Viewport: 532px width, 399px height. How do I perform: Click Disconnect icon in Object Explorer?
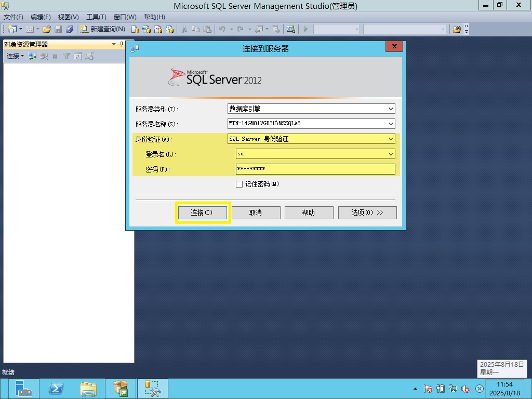click(44, 56)
